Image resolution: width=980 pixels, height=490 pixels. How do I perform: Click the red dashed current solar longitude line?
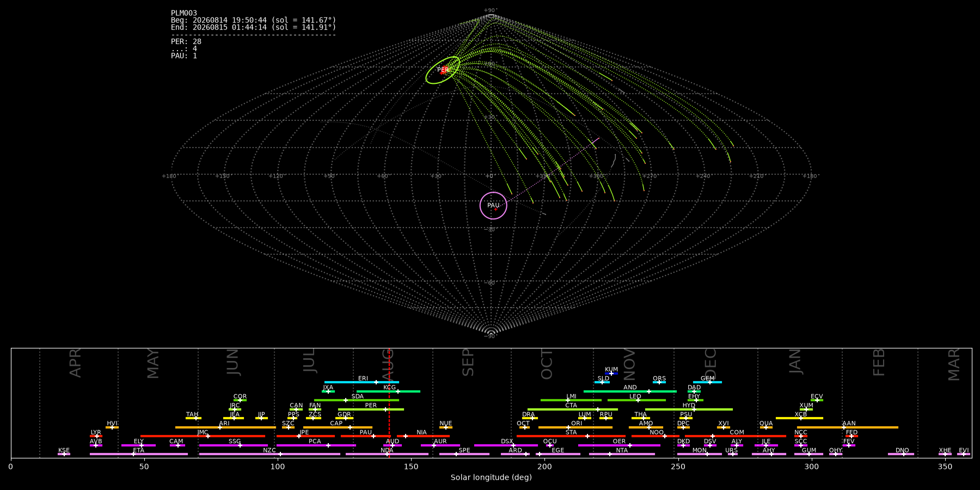[389, 403]
